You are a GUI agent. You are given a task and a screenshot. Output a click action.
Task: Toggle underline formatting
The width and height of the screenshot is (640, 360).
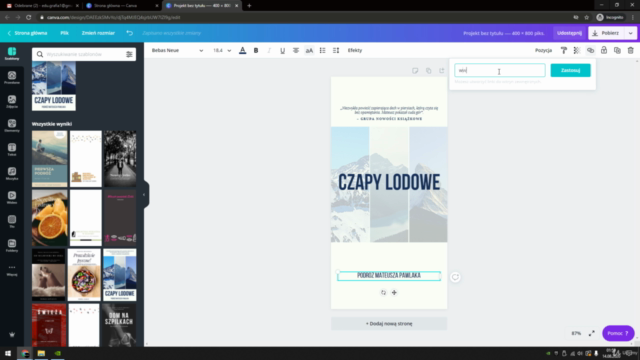click(x=282, y=50)
